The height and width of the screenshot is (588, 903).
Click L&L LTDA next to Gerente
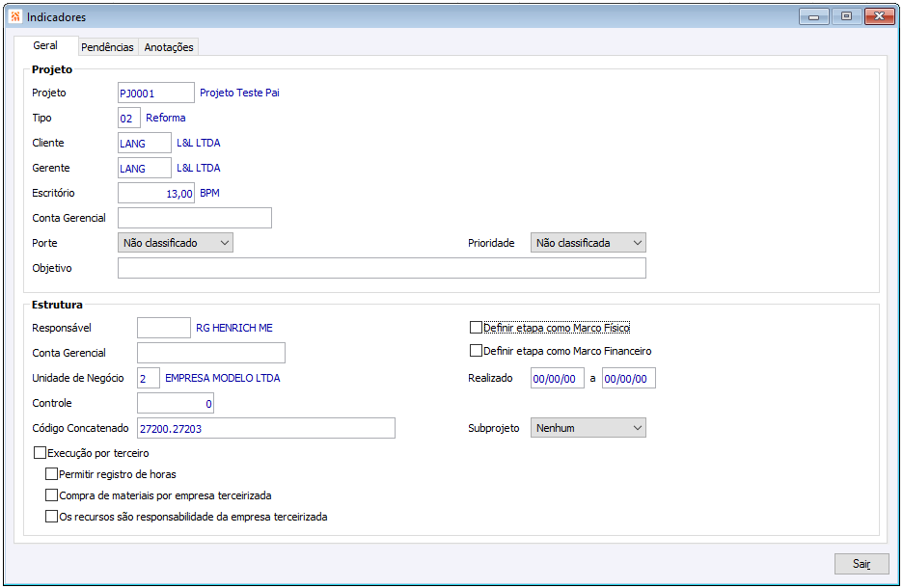coord(199,168)
